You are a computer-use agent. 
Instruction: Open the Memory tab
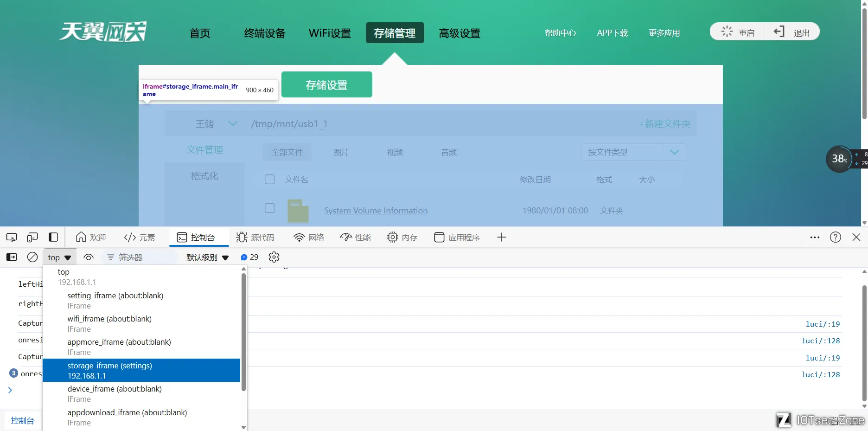(402, 238)
